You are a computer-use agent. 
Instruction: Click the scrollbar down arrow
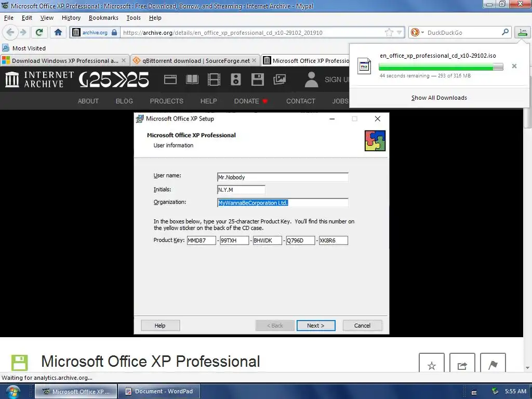tap(527, 368)
